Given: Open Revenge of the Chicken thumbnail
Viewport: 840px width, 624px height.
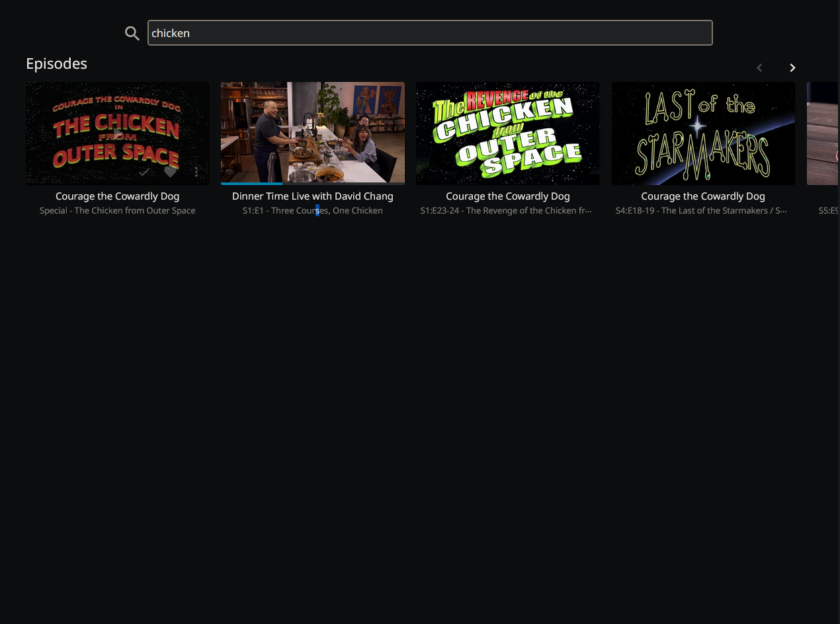Looking at the screenshot, I should click(x=507, y=133).
